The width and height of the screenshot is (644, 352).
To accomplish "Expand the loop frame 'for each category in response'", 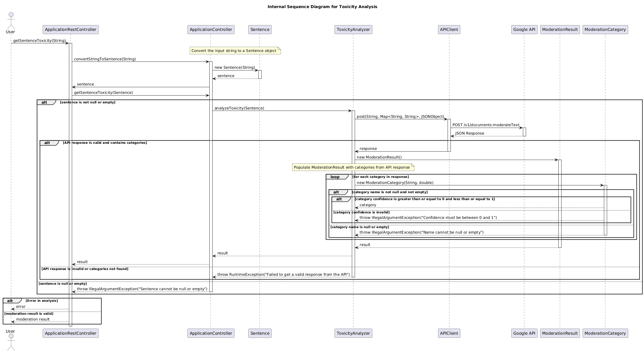I will [x=335, y=177].
